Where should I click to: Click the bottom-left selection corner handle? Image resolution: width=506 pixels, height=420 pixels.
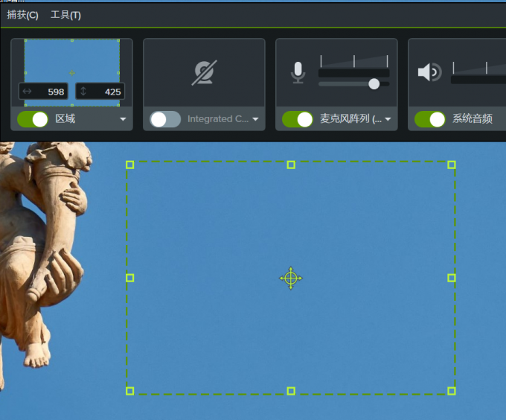pos(129,391)
